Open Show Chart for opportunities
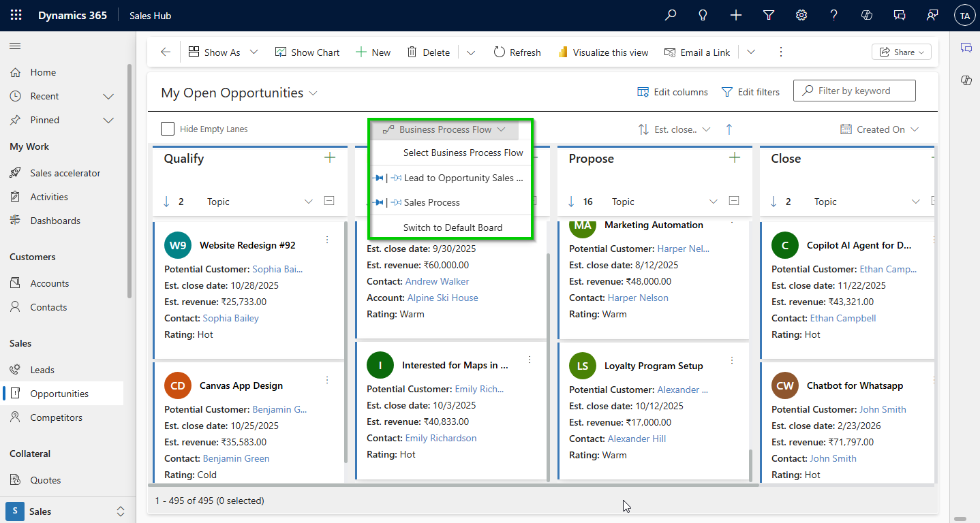 pyautogui.click(x=307, y=52)
